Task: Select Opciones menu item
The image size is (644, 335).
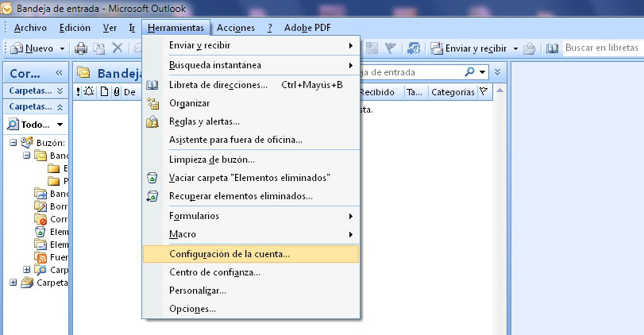Action: click(x=251, y=309)
